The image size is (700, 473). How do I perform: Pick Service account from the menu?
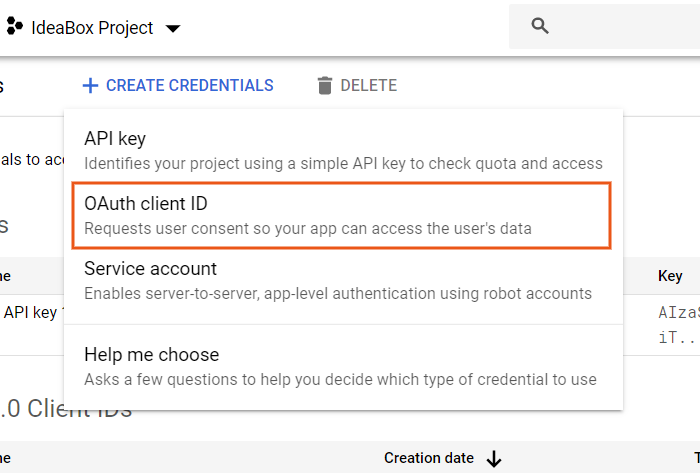(150, 269)
